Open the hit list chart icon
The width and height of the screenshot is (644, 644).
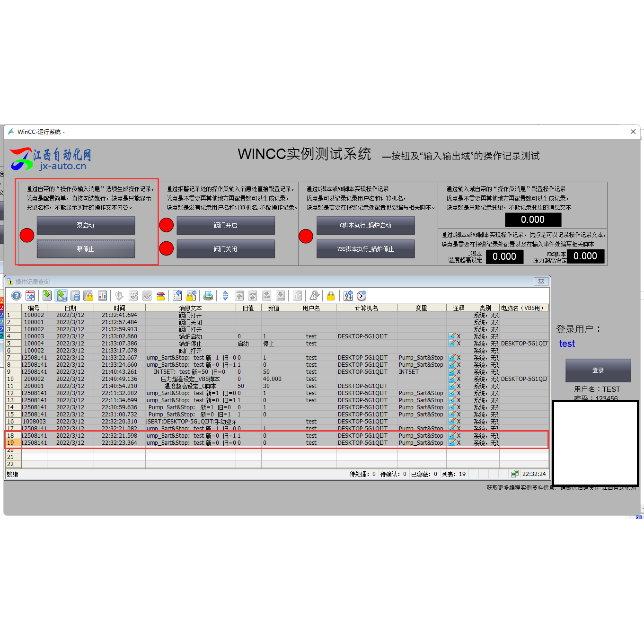[102, 296]
